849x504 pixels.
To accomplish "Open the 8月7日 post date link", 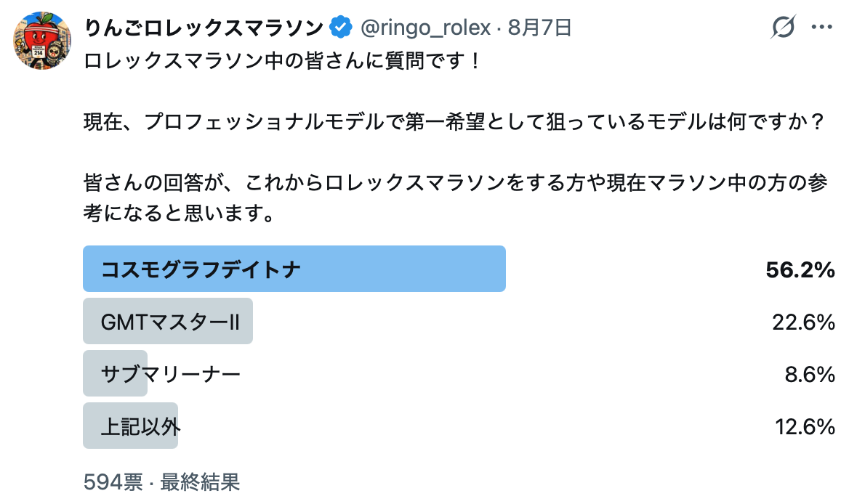I will (x=539, y=28).
